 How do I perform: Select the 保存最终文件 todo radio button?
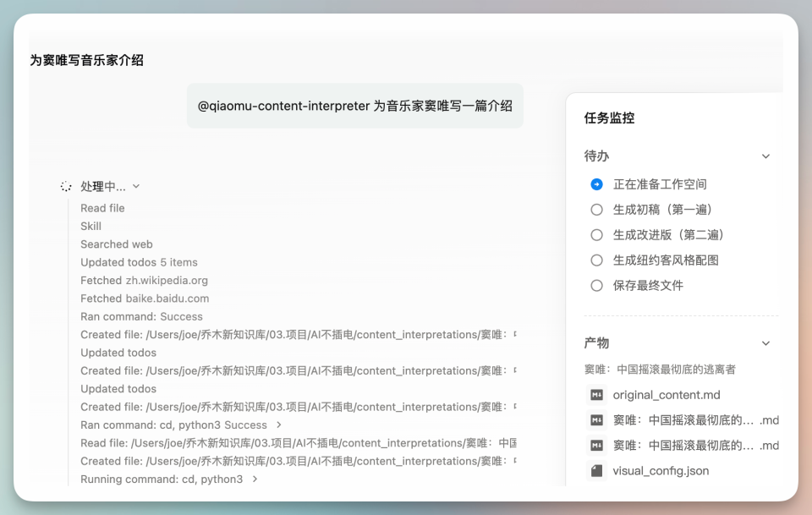pos(596,285)
